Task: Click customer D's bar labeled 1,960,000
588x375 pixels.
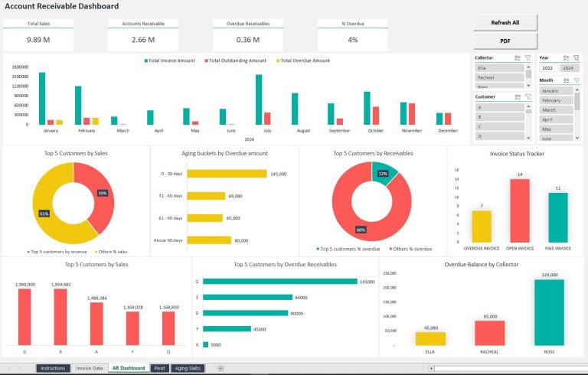Action: (x=24, y=317)
